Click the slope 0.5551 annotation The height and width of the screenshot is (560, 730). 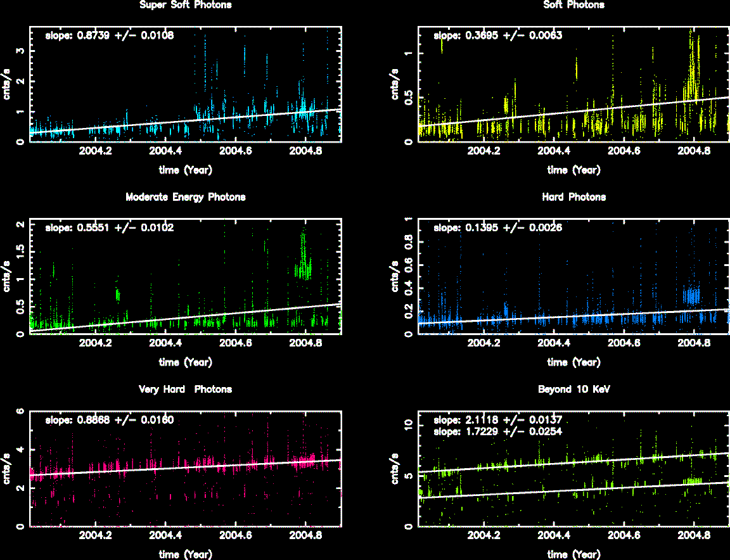109,227
